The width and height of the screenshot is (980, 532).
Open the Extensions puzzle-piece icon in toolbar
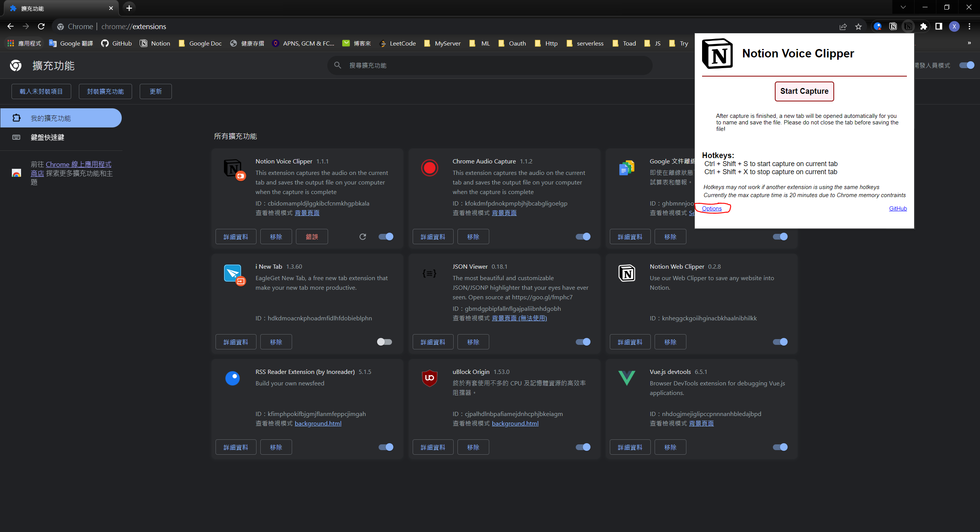[923, 26]
